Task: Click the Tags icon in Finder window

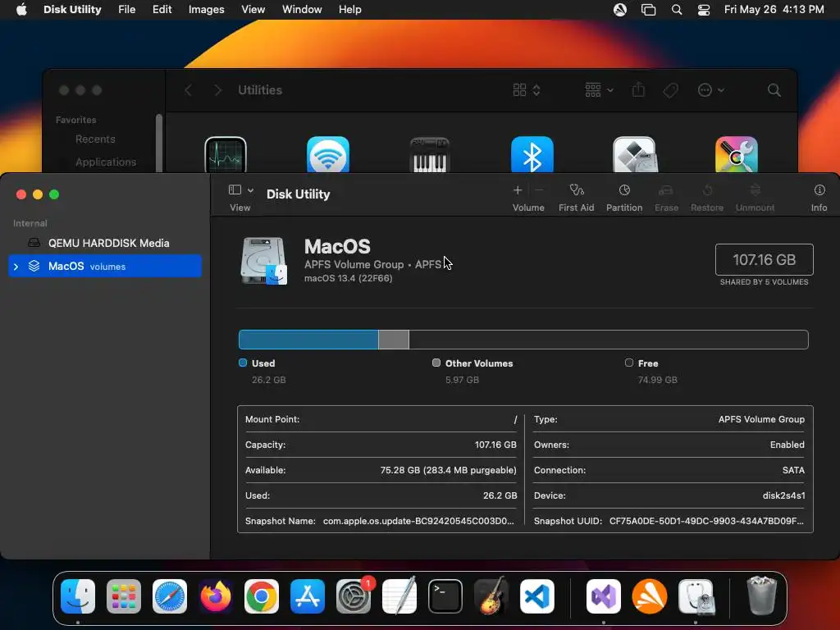Action: pos(670,90)
